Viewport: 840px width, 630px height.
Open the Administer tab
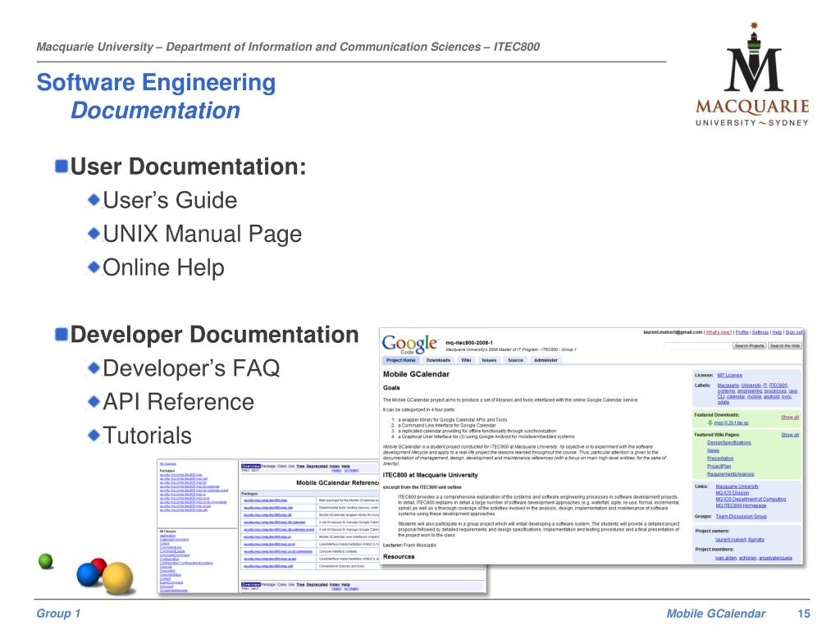(546, 360)
